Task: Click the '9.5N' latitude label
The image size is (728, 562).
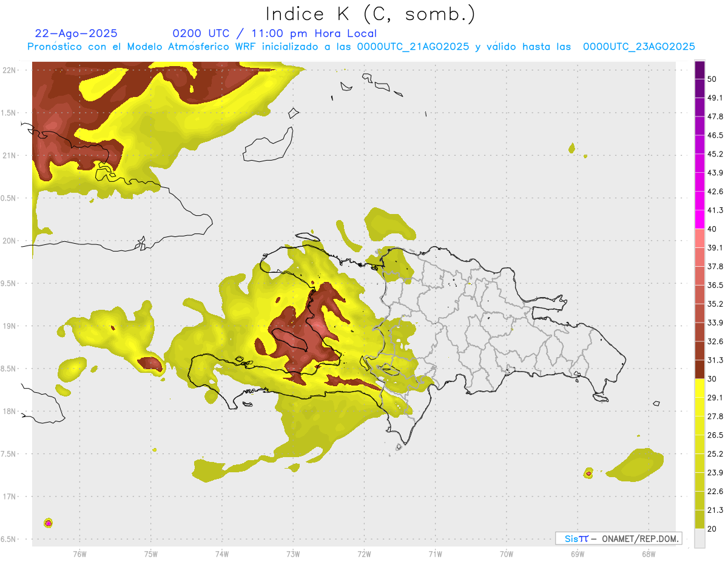Action: [9, 283]
